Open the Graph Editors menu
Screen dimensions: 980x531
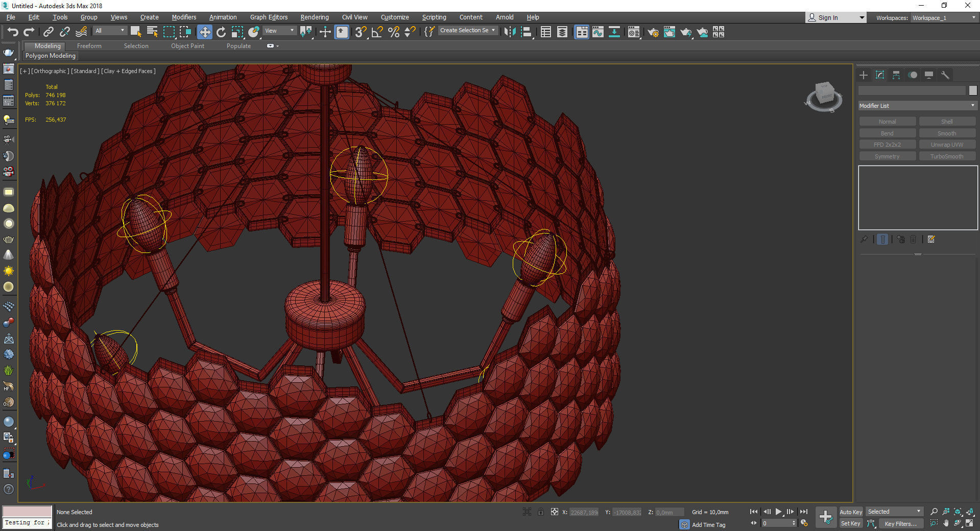(x=269, y=17)
